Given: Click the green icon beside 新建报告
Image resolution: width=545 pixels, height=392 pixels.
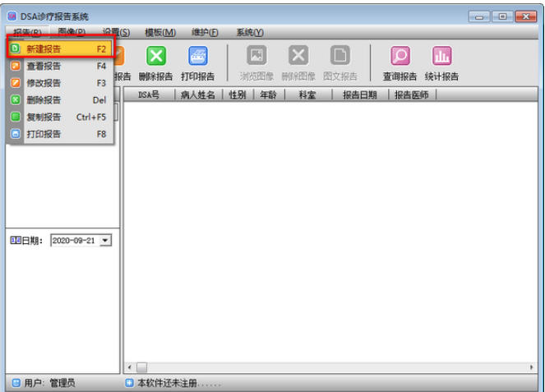Looking at the screenshot, I should click(x=15, y=48).
